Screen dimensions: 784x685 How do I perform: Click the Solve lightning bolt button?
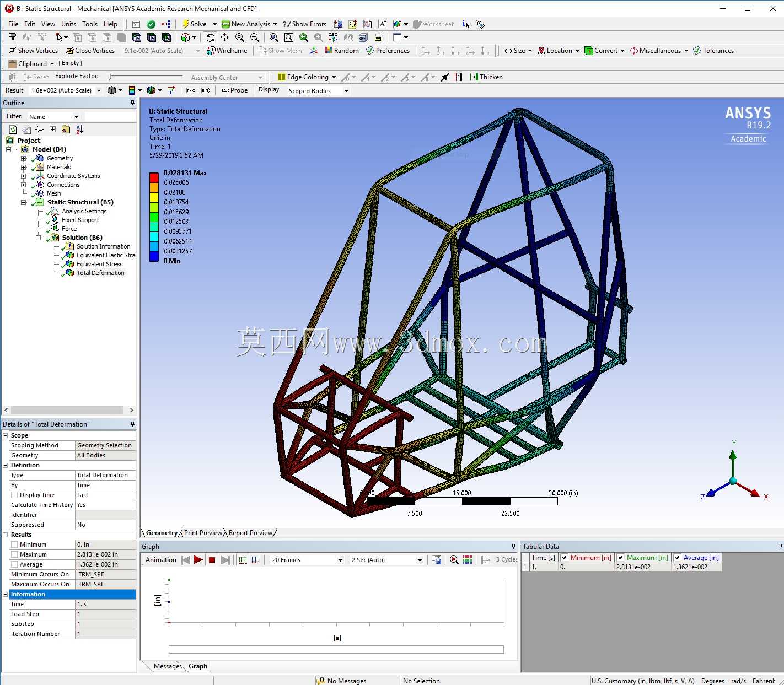pos(195,24)
